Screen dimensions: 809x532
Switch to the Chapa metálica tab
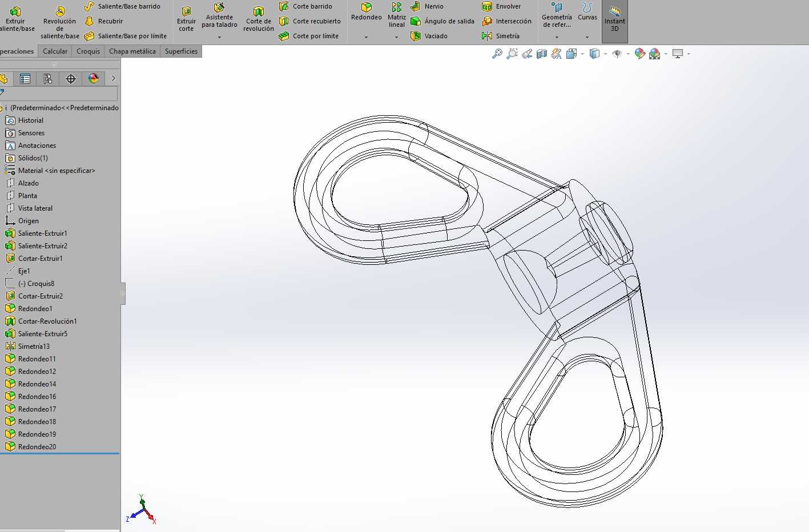point(132,51)
